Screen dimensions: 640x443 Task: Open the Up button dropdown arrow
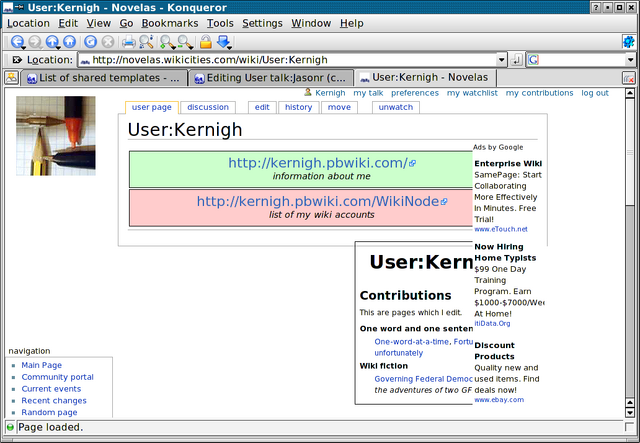58,47
